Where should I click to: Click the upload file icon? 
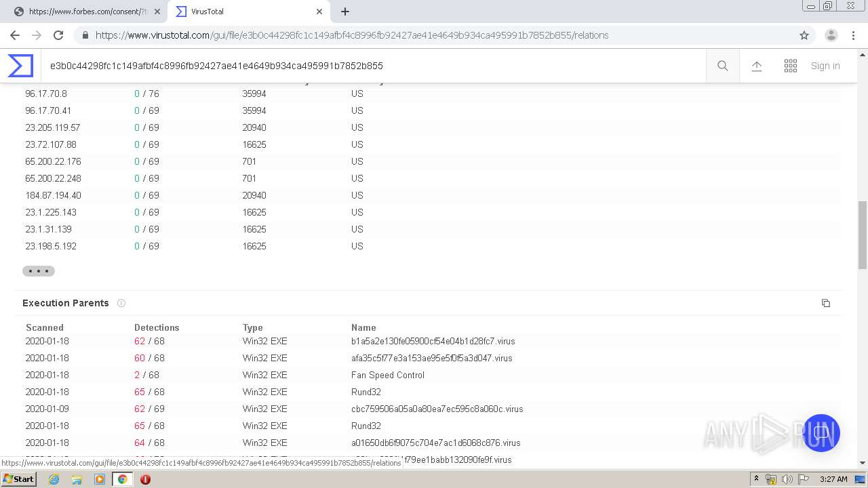(x=757, y=66)
